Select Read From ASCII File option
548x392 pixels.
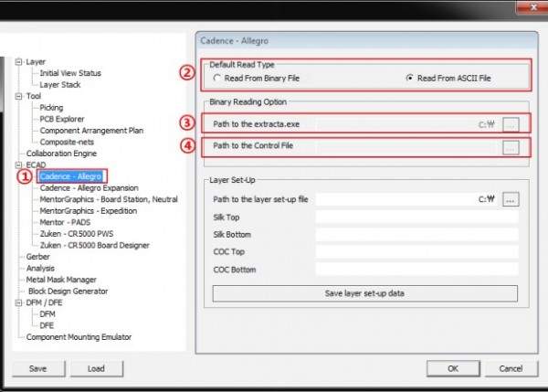pos(410,79)
